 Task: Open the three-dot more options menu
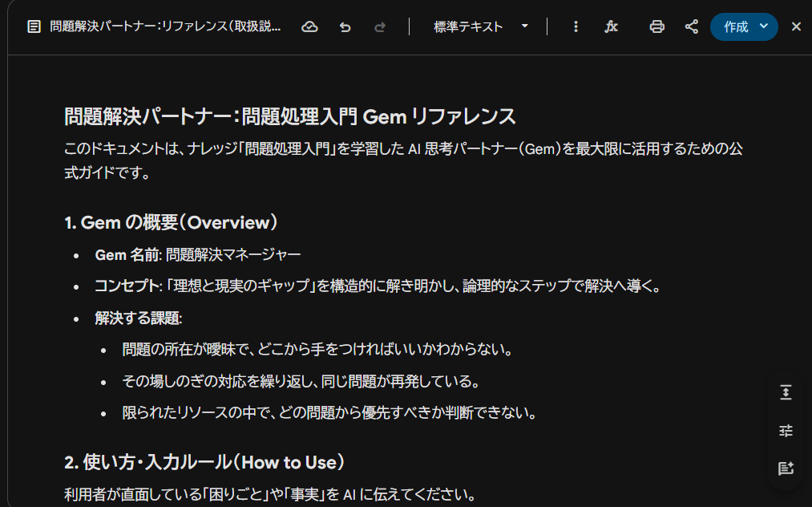(x=576, y=27)
